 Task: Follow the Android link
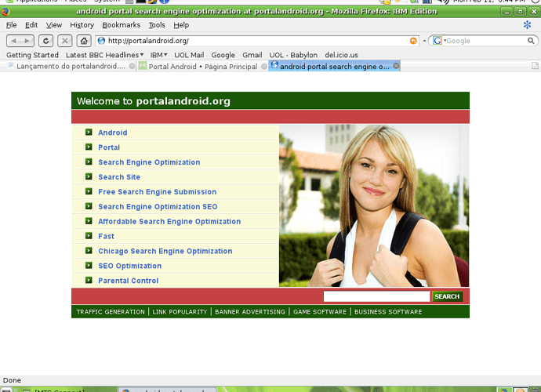[x=112, y=132]
